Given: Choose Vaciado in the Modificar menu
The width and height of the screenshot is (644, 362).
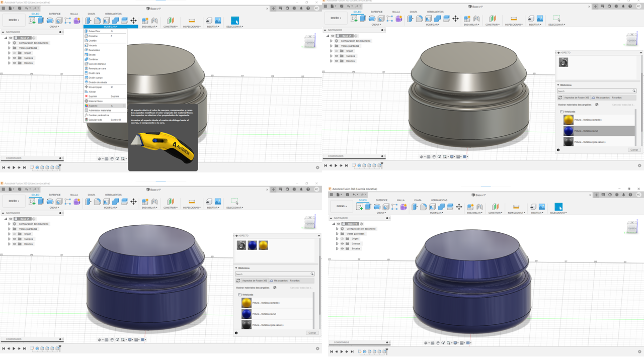Looking at the screenshot, I should (x=105, y=45).
